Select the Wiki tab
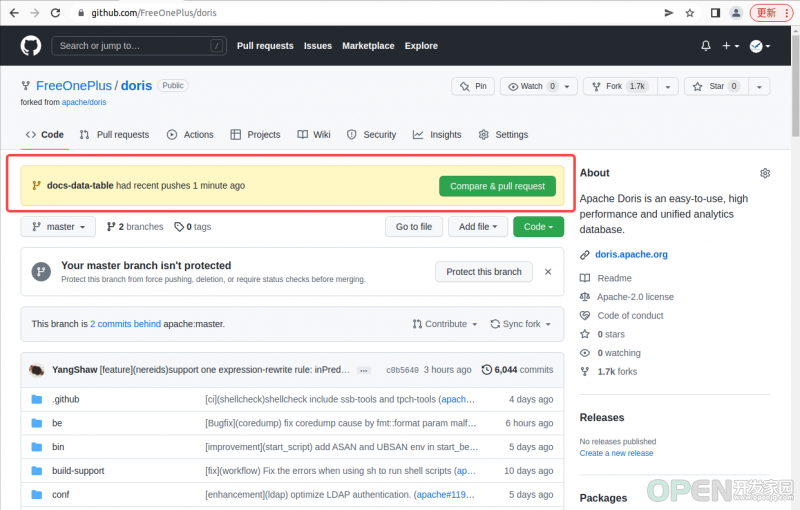800x510 pixels. 314,135
